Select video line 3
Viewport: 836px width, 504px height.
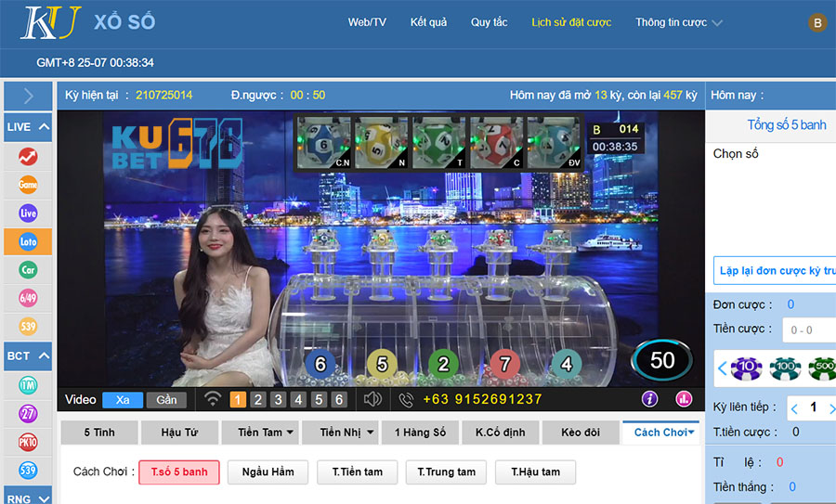click(279, 399)
